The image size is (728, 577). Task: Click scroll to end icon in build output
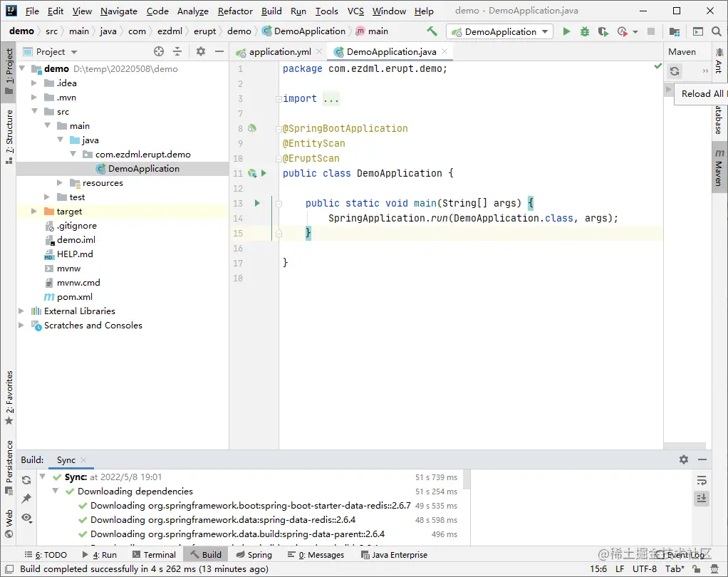tap(702, 499)
